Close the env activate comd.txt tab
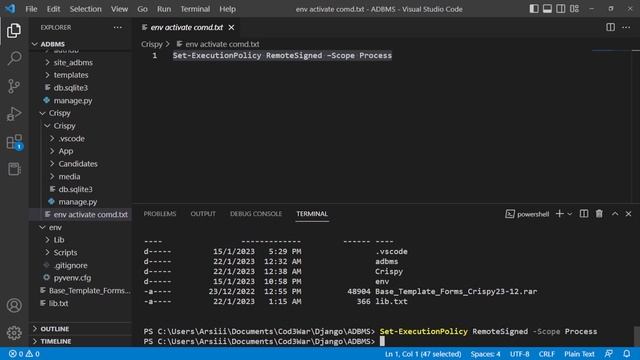Viewport: 640px width, 360px height. (x=231, y=27)
